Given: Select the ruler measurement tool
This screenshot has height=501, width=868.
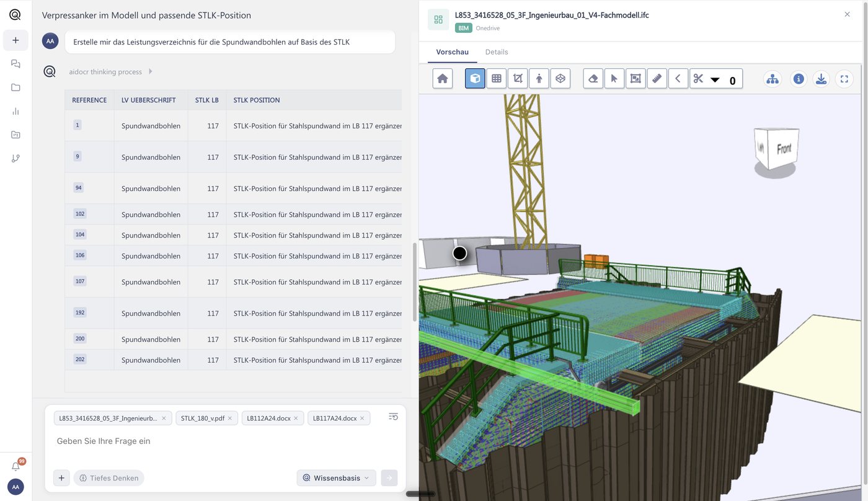Looking at the screenshot, I should (657, 79).
